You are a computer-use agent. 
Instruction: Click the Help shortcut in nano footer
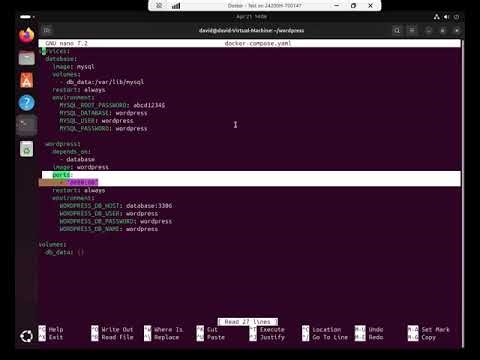[56, 329]
